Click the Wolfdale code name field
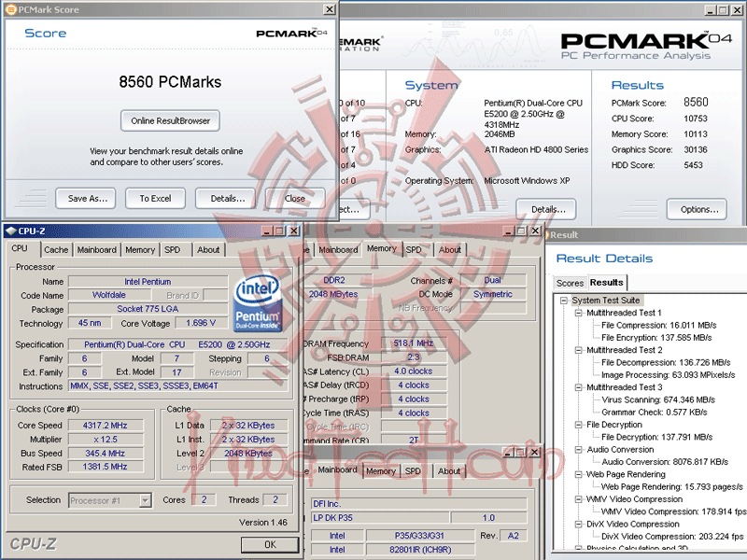747x560 pixels. 109,295
